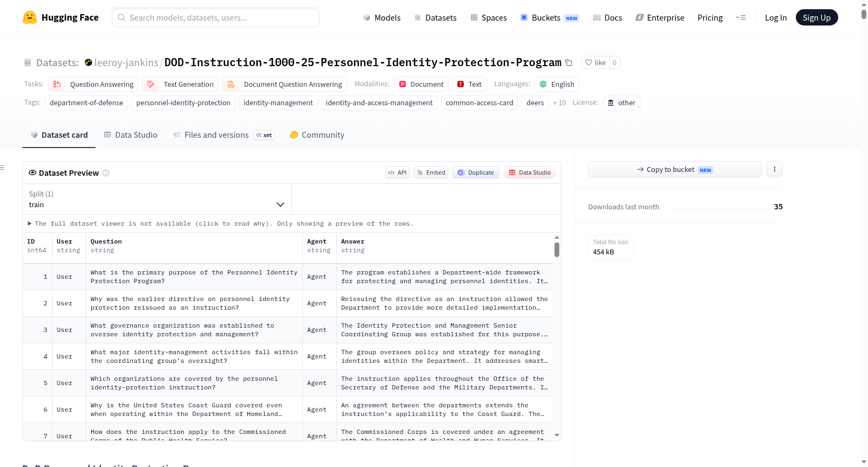The width and height of the screenshot is (868, 467).
Task: Click the Datasets heading icon
Action: (28, 62)
